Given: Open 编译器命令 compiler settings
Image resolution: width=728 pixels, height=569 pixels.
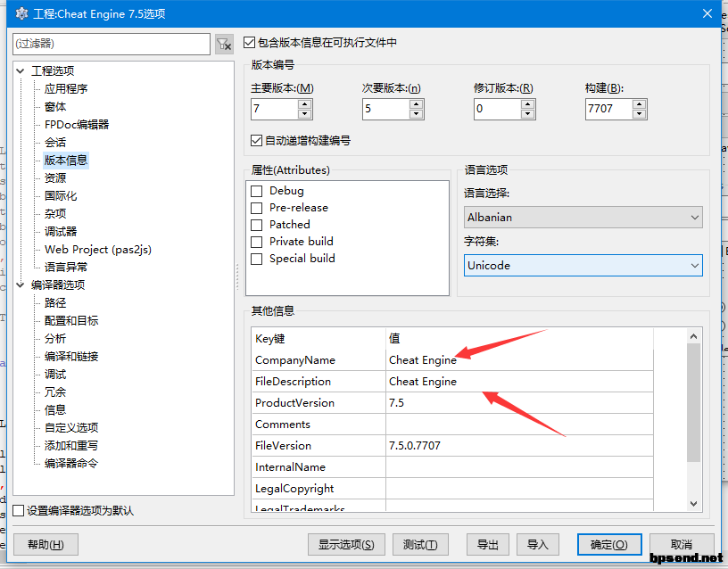Looking at the screenshot, I should tap(71, 463).
